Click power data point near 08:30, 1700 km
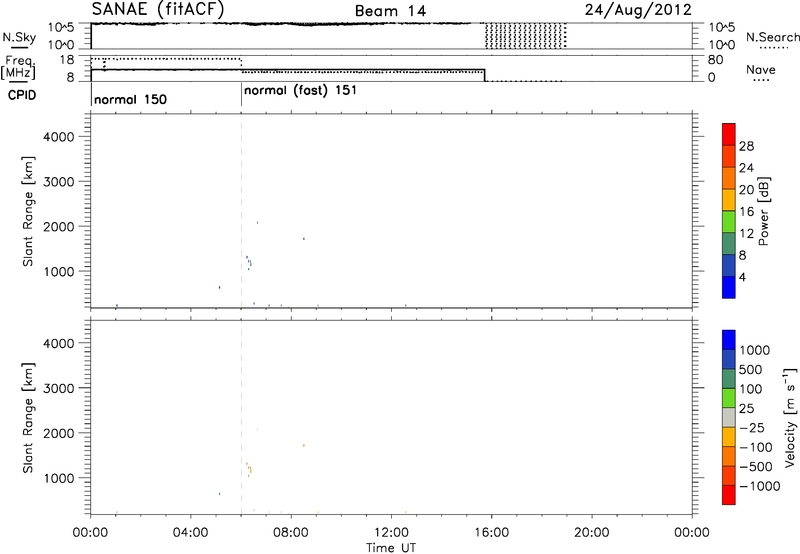 point(304,239)
